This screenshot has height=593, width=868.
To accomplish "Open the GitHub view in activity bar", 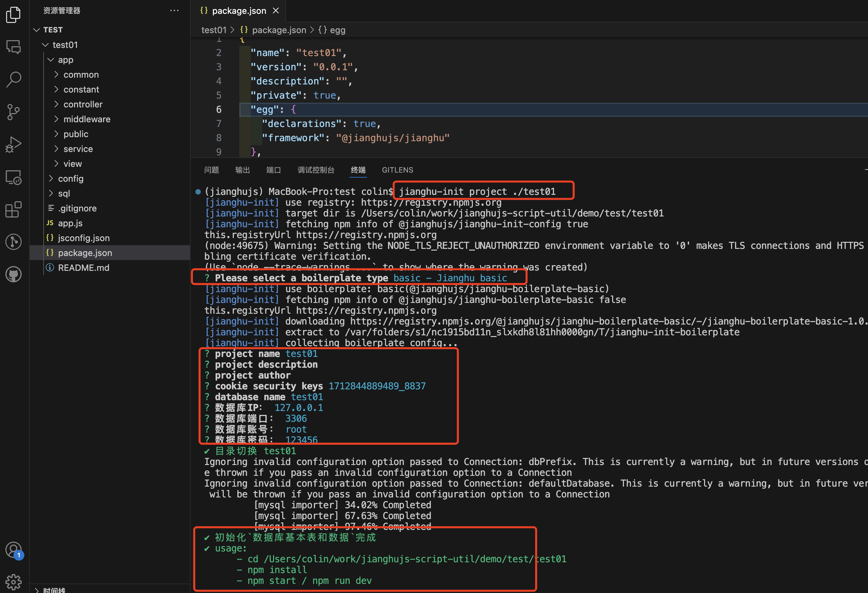I will coord(14,274).
